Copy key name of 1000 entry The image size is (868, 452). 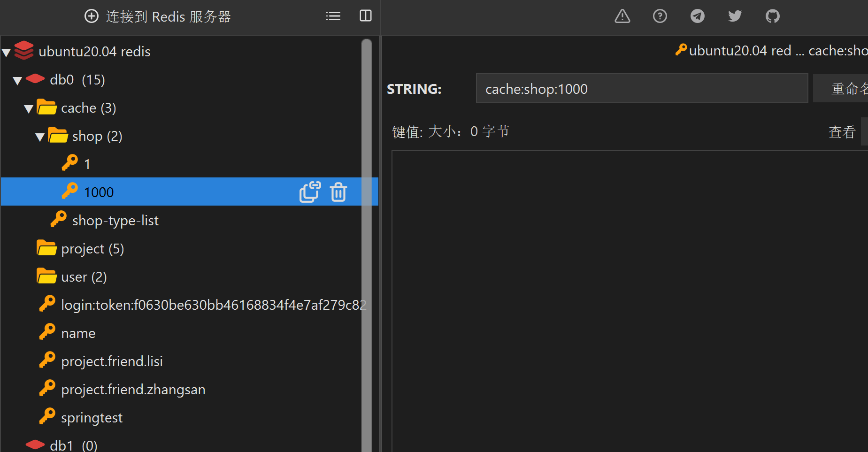[x=310, y=192]
